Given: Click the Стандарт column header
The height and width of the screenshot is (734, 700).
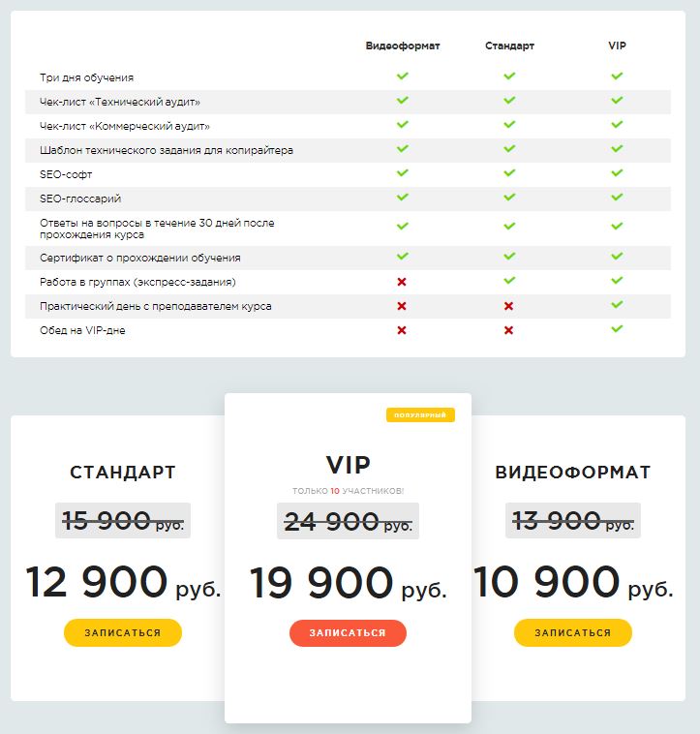Looking at the screenshot, I should [x=509, y=46].
